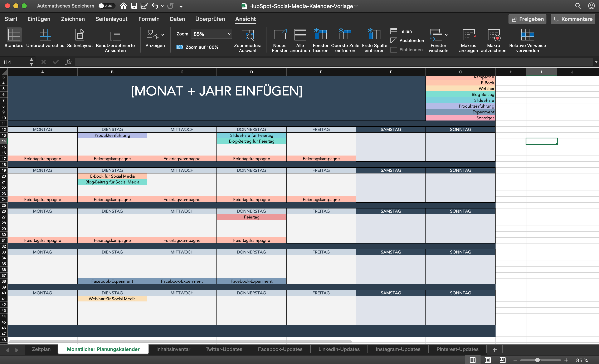Viewport: 599px width, 364px height.
Task: Open the Einfügen ribbon tab
Action: [x=39, y=19]
